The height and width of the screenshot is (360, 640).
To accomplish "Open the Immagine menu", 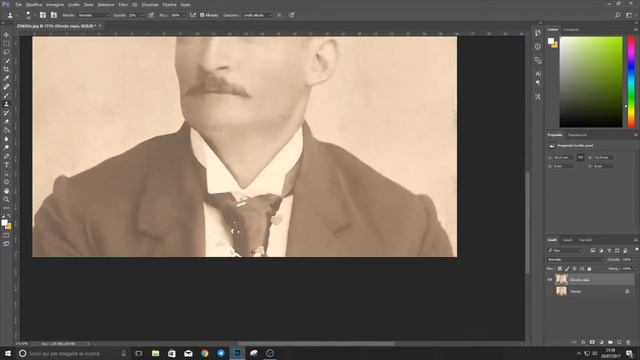I will click(x=55, y=4).
